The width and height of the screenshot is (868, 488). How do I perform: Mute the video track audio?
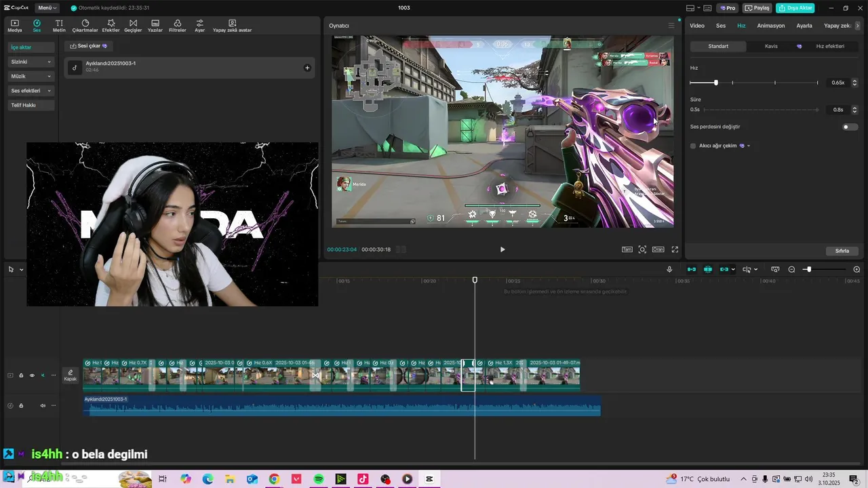(x=43, y=375)
